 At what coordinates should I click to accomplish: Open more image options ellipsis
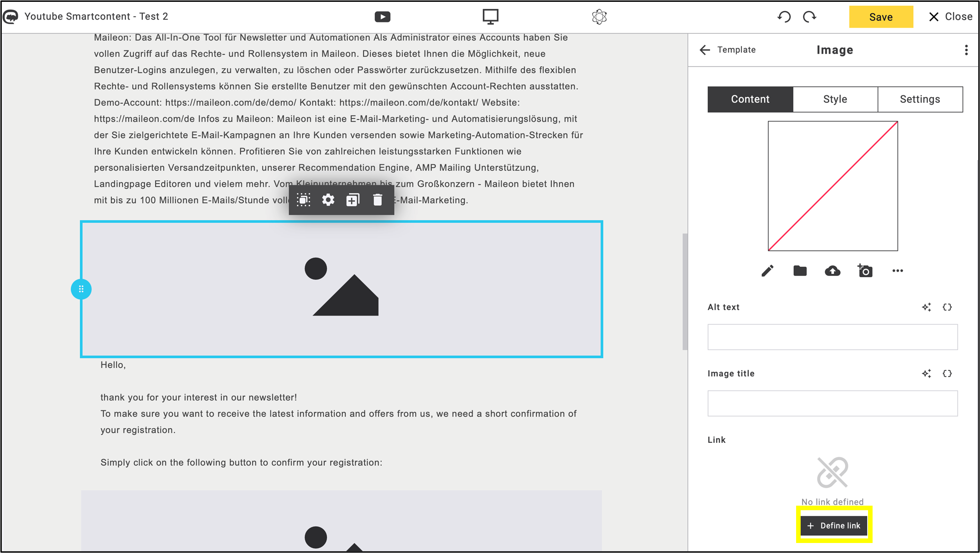pyautogui.click(x=897, y=271)
